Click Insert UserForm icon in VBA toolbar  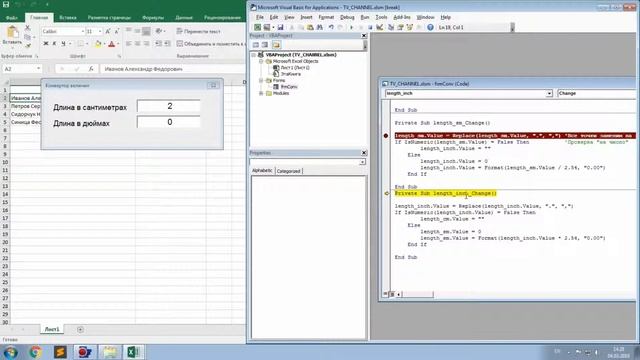coord(267,27)
